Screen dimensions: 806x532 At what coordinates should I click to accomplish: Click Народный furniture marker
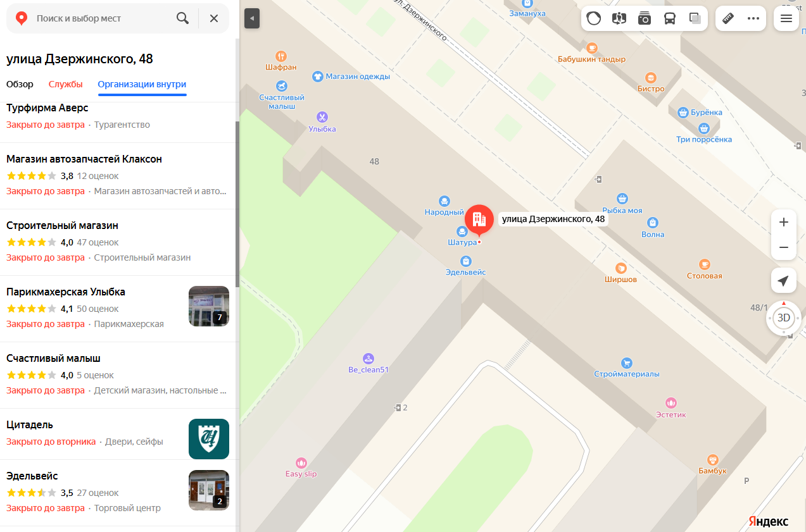click(x=444, y=201)
